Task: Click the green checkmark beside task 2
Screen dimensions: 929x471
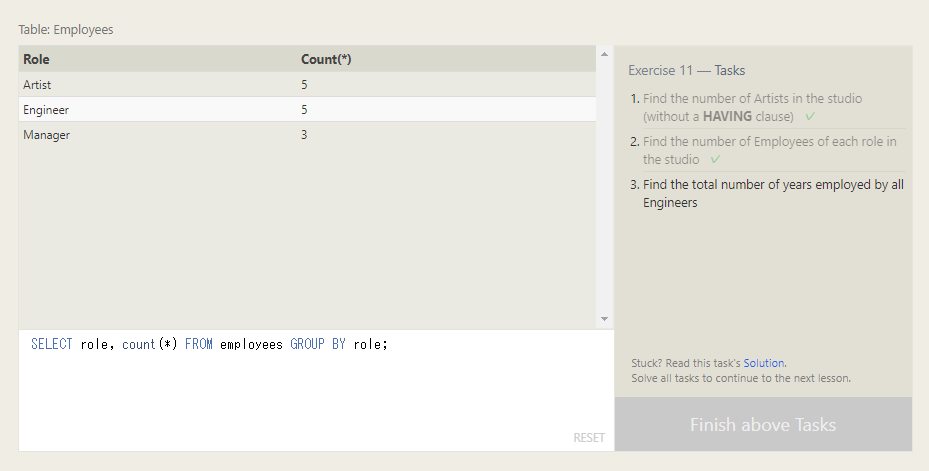Action: 715,159
